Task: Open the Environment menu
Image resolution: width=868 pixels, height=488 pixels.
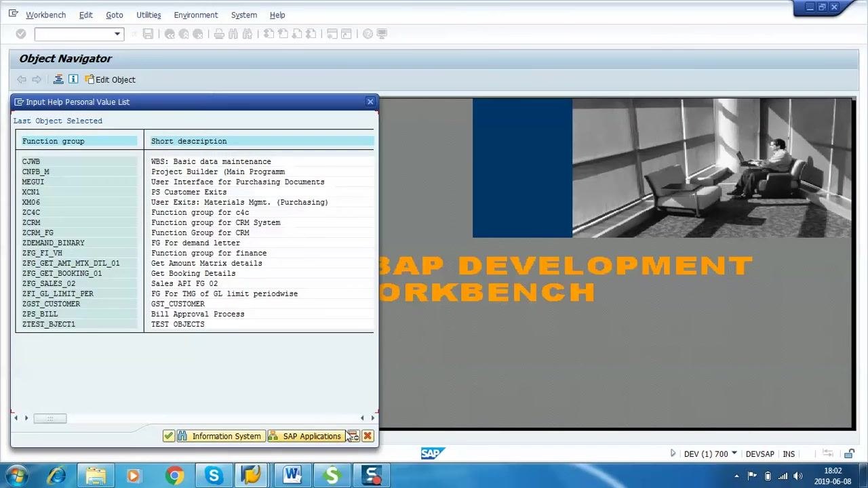Action: pyautogui.click(x=195, y=15)
